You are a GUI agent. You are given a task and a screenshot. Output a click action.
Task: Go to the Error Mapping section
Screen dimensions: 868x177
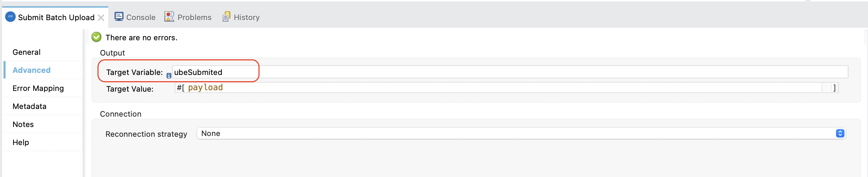tap(38, 88)
